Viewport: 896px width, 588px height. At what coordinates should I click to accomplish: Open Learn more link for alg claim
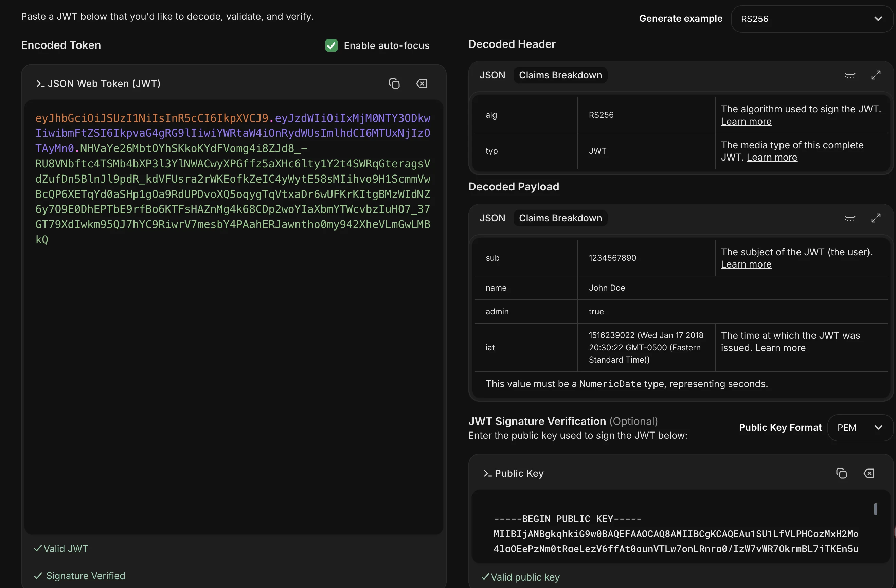[746, 122]
